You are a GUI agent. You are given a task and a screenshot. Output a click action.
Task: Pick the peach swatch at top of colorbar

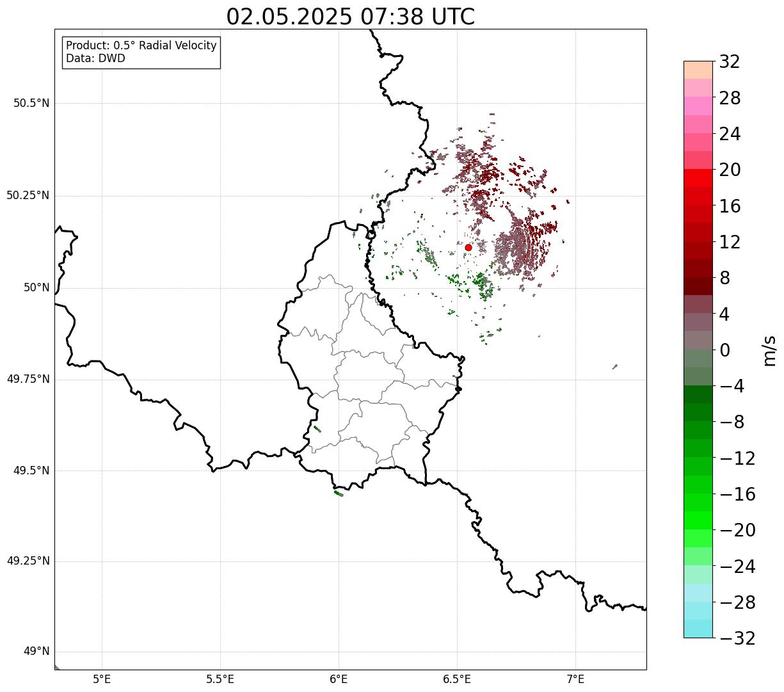click(698, 70)
